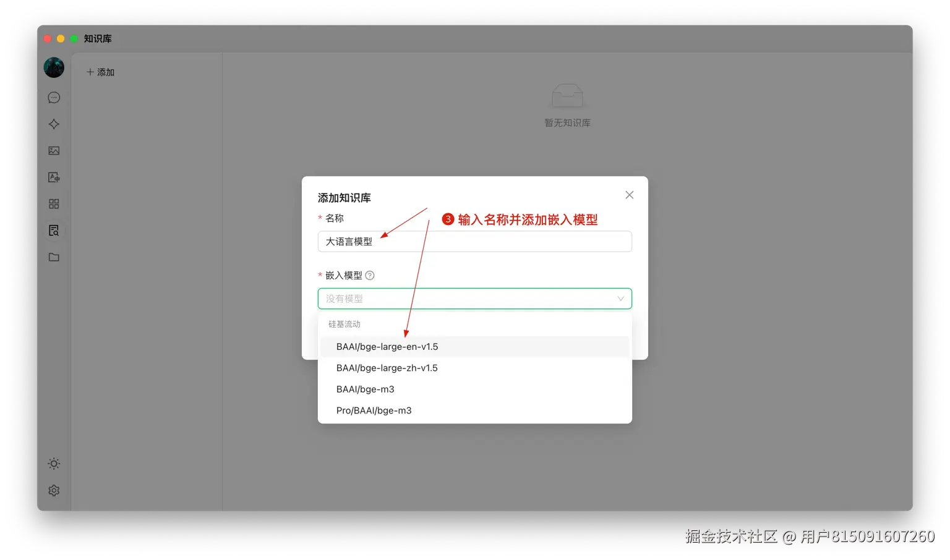Select the knowledge base sidebar icon
950x560 pixels.
[53, 230]
